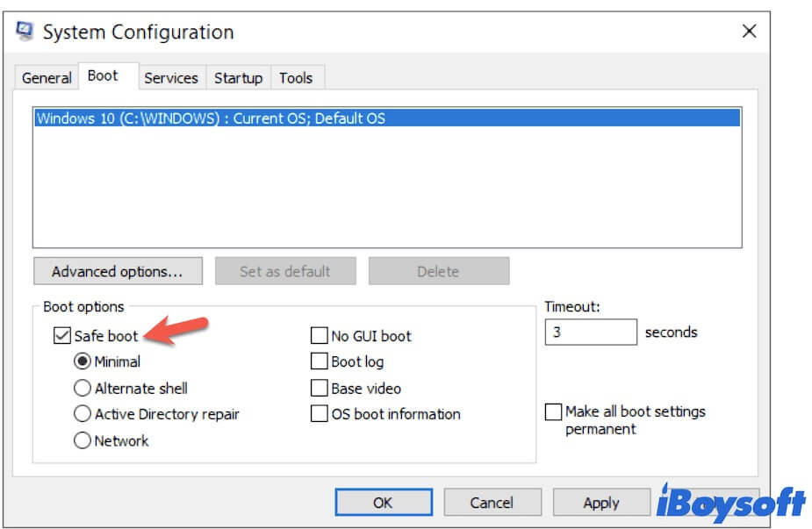Check the No GUI boot option
812x529 pixels.
[320, 335]
